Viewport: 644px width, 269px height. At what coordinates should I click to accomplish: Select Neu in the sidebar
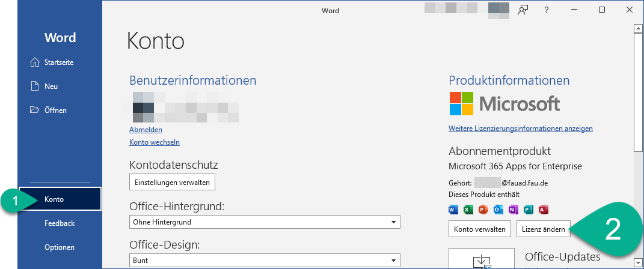51,86
